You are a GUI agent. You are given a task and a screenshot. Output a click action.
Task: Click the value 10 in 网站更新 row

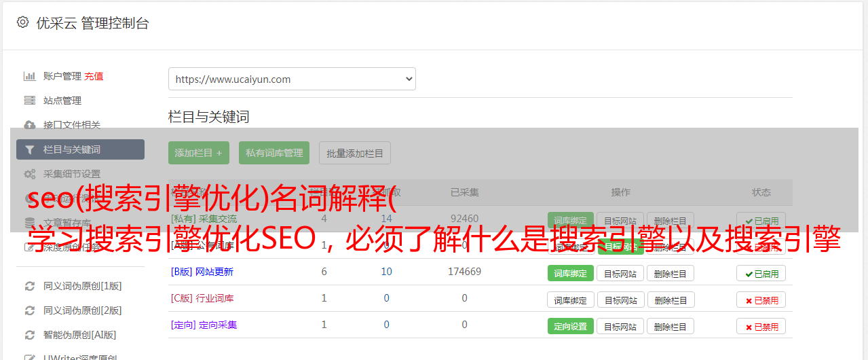[x=386, y=272]
